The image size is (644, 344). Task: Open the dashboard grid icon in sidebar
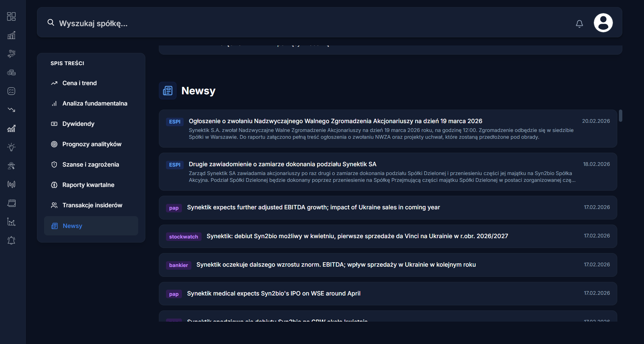pyautogui.click(x=12, y=17)
